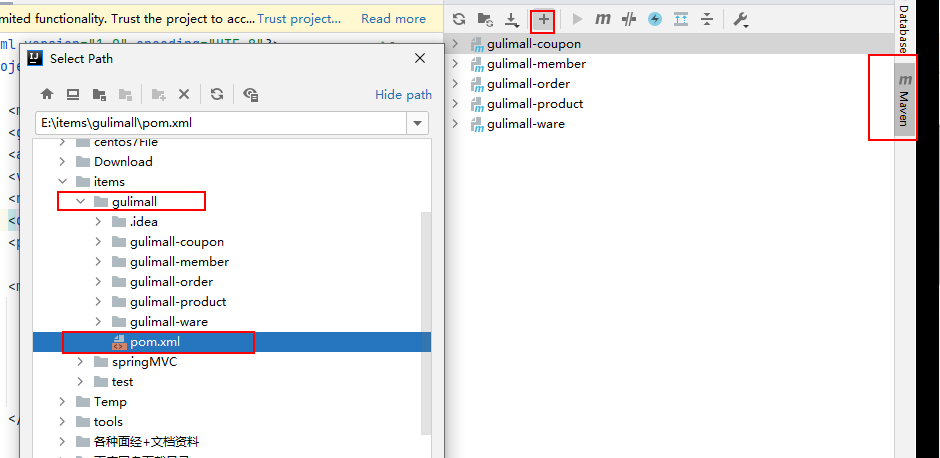Close the Select Path dialog
Screen dimensions: 940x458
(x=420, y=58)
